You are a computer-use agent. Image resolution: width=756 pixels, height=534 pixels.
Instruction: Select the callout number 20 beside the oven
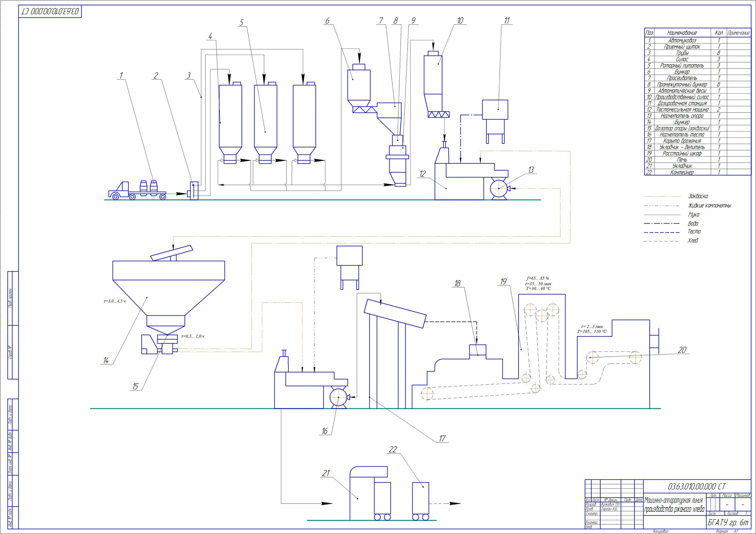[x=682, y=350]
